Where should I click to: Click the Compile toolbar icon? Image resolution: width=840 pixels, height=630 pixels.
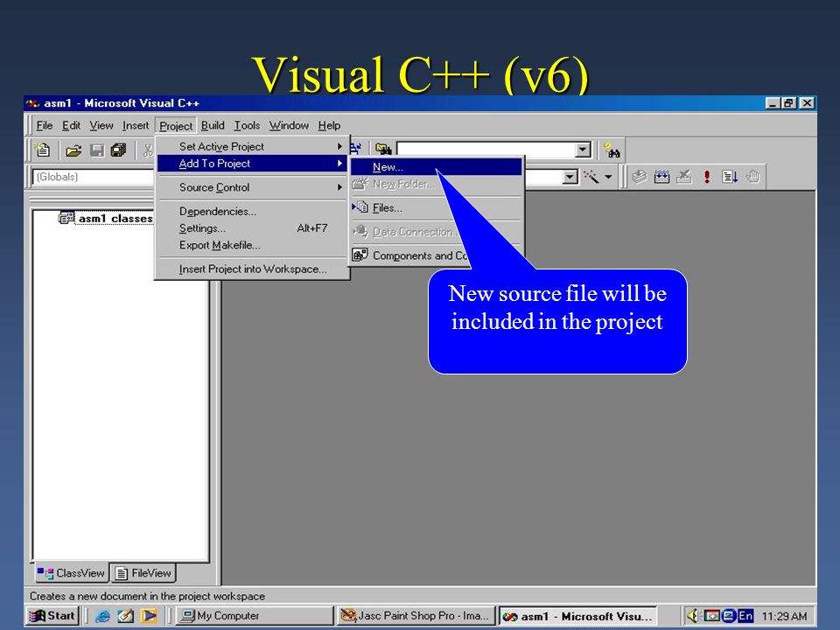(x=639, y=176)
